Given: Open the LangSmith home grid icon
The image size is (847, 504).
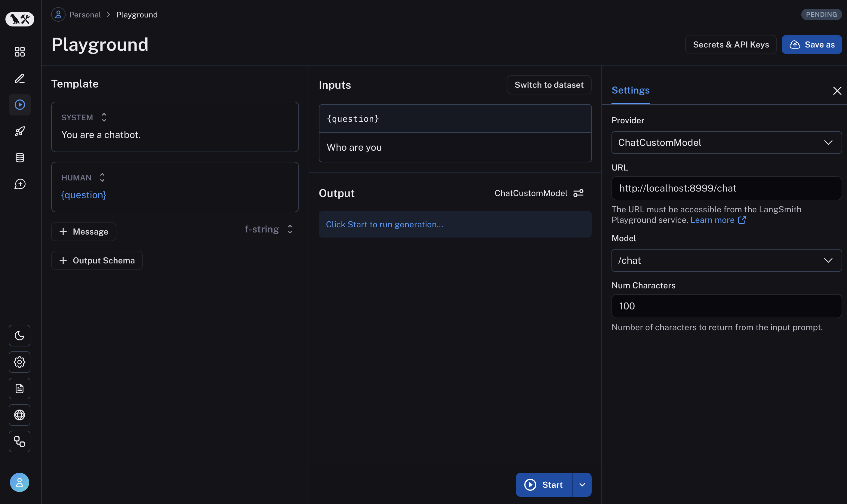Looking at the screenshot, I should pyautogui.click(x=19, y=52).
